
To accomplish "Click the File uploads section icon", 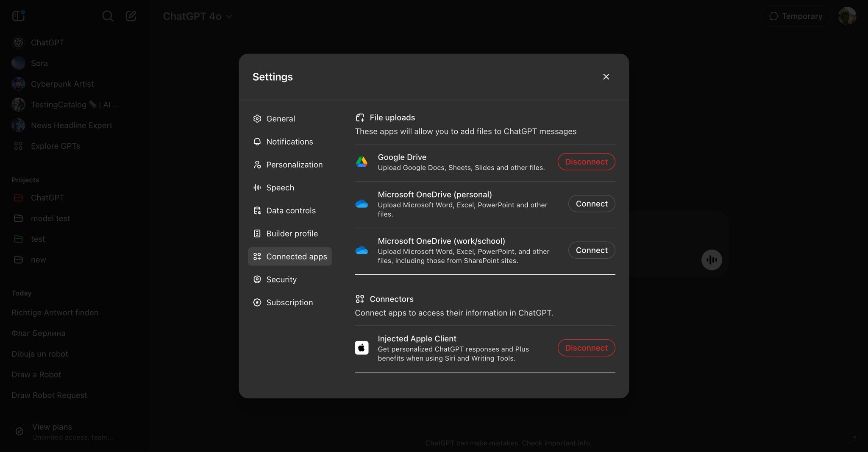I will (x=360, y=117).
